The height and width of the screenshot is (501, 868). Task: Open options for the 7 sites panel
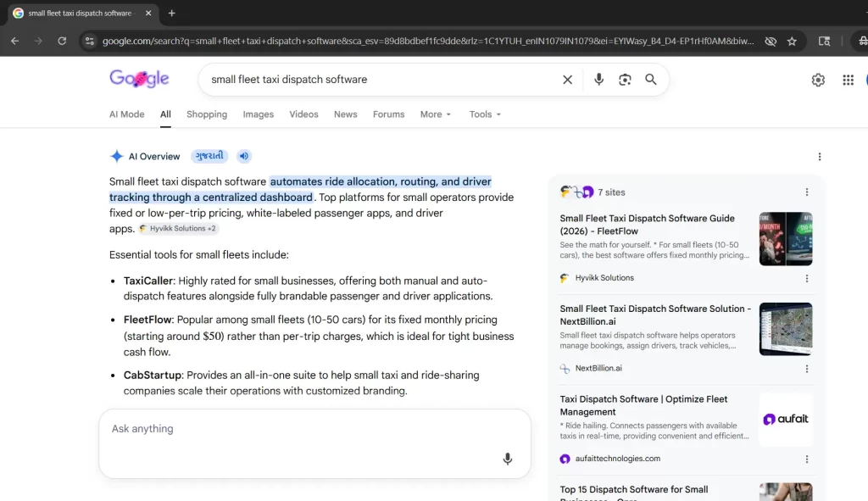point(807,192)
